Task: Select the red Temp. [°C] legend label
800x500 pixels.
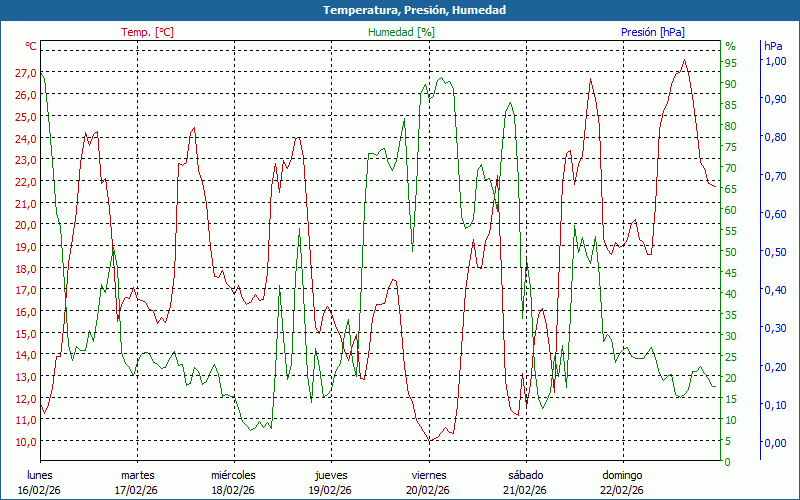Action: point(147,32)
